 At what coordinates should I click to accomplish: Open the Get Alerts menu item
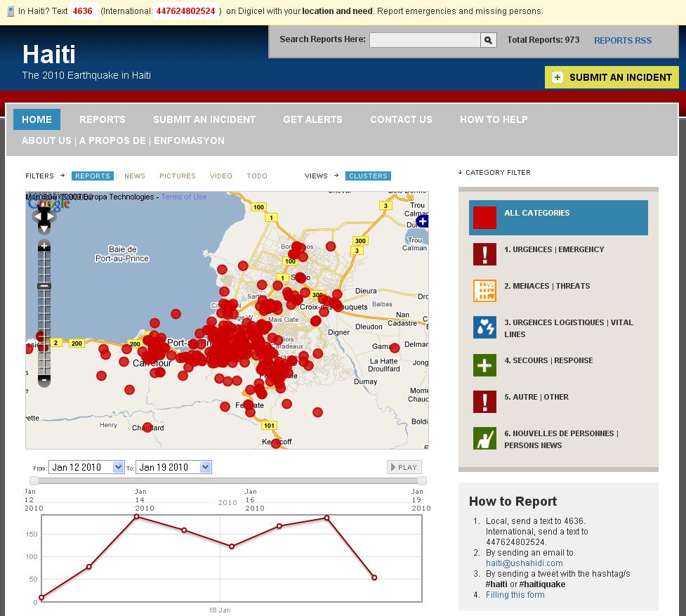coord(312,119)
